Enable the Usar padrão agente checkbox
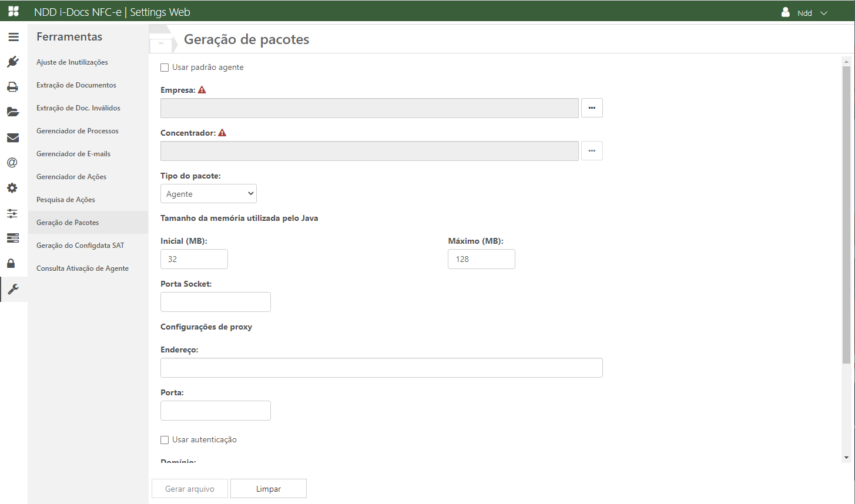Image resolution: width=855 pixels, height=504 pixels. (165, 68)
